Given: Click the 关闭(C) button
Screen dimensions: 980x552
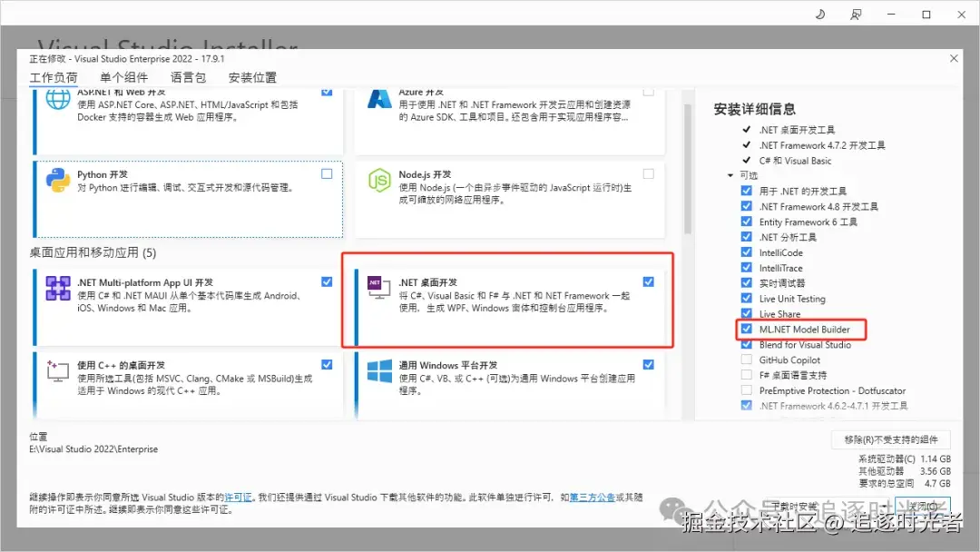Looking at the screenshot, I should [923, 506].
